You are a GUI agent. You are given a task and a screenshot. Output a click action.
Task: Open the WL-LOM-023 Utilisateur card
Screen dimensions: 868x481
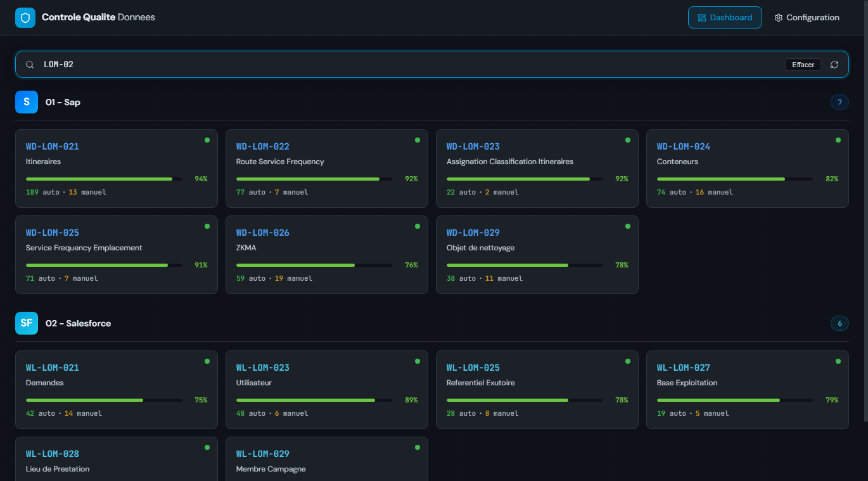pos(327,390)
